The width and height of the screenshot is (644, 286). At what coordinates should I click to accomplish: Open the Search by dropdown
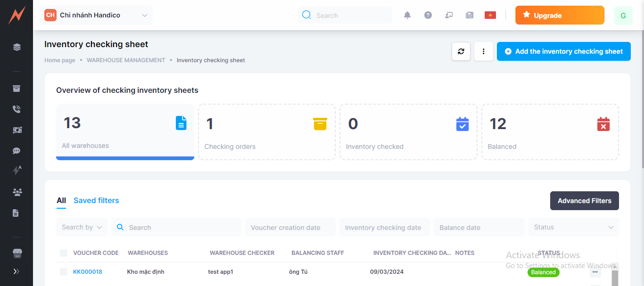tap(82, 227)
